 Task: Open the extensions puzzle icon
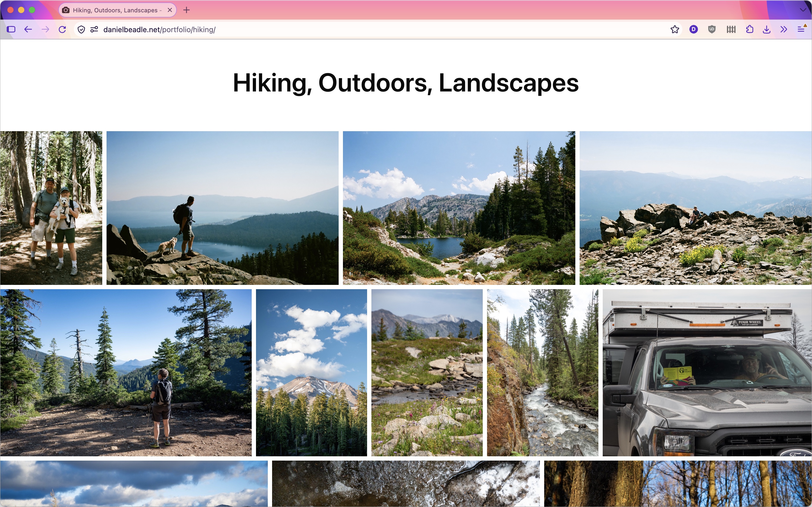point(750,30)
